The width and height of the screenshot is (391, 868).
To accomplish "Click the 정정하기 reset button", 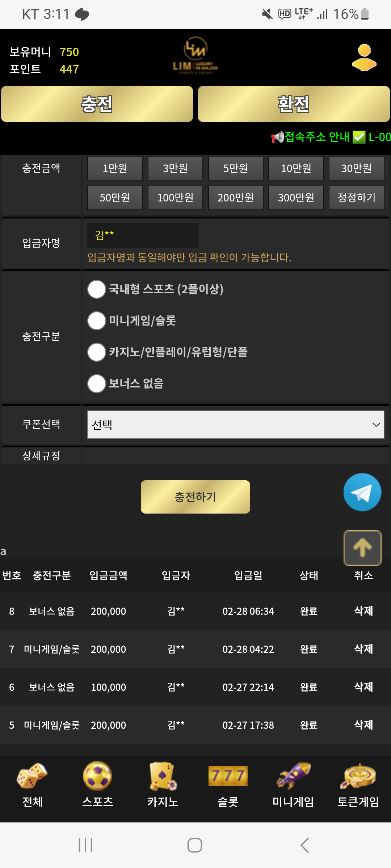I will [x=356, y=197].
